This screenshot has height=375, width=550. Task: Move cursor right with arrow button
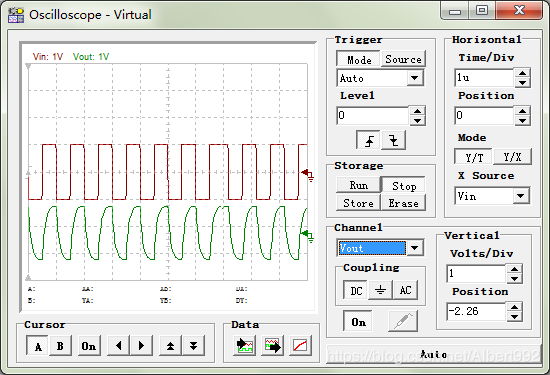141,346
